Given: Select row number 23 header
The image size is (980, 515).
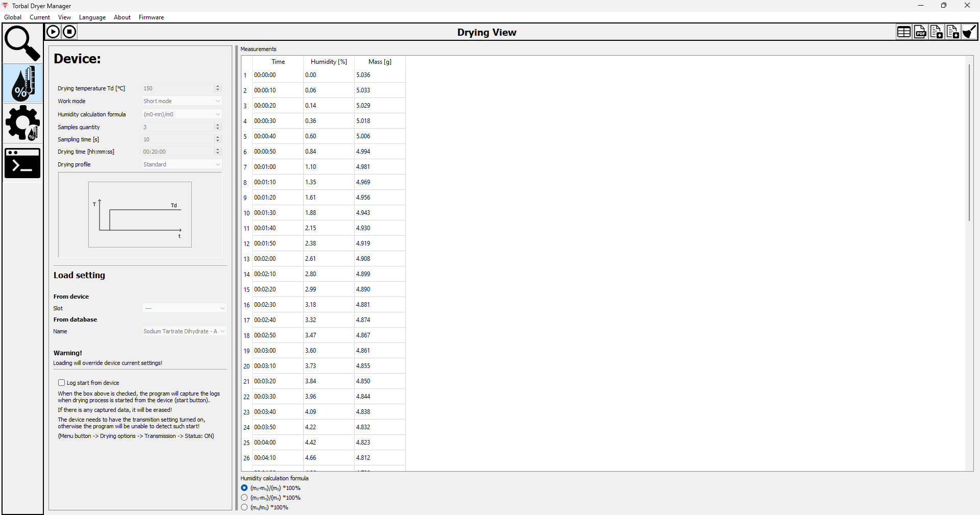Looking at the screenshot, I should [x=247, y=412].
